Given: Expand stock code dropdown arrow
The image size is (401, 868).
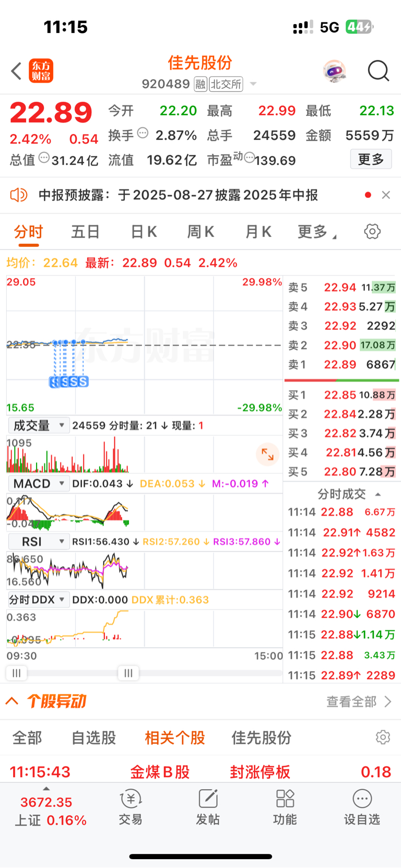Looking at the screenshot, I should point(253,84).
